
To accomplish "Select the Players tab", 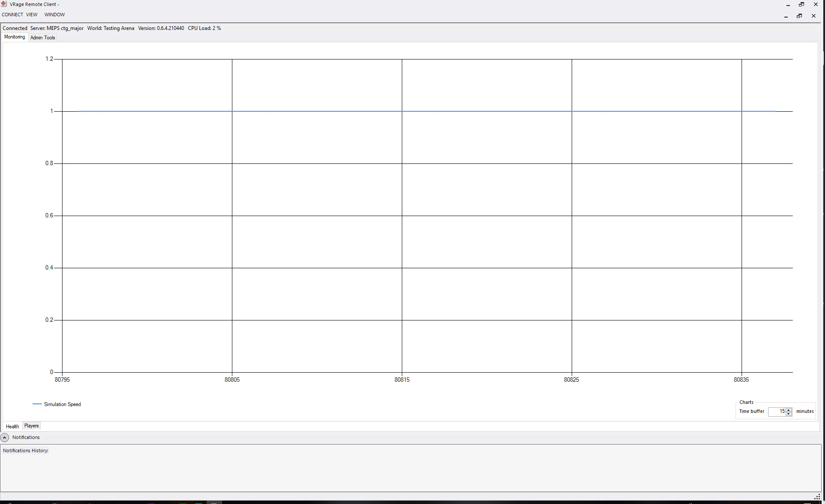I will click(x=31, y=426).
